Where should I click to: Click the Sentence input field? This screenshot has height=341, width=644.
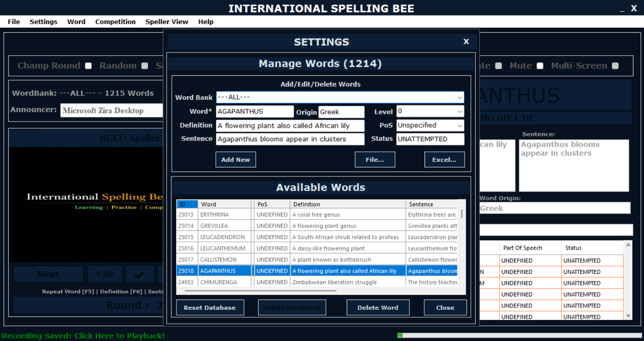[290, 139]
